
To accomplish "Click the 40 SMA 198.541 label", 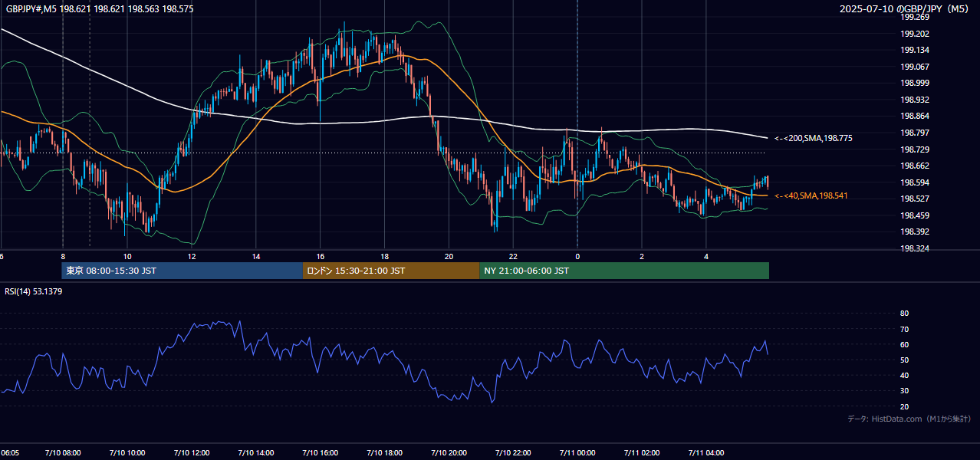I will [811, 196].
